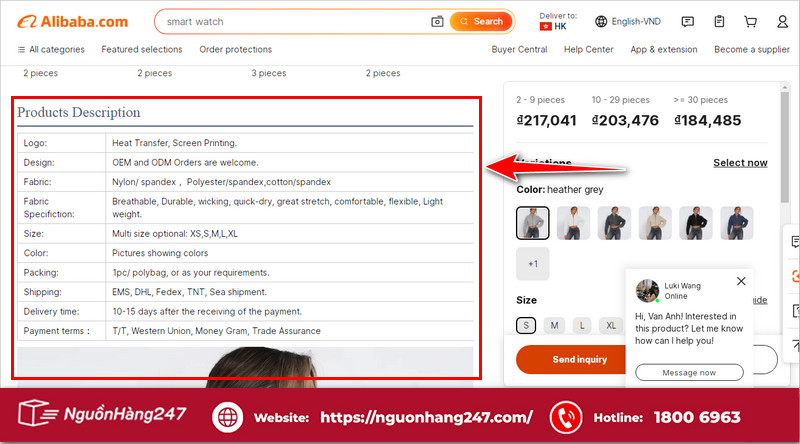Open the orders clipboard icon
800x444 pixels.
(719, 21)
